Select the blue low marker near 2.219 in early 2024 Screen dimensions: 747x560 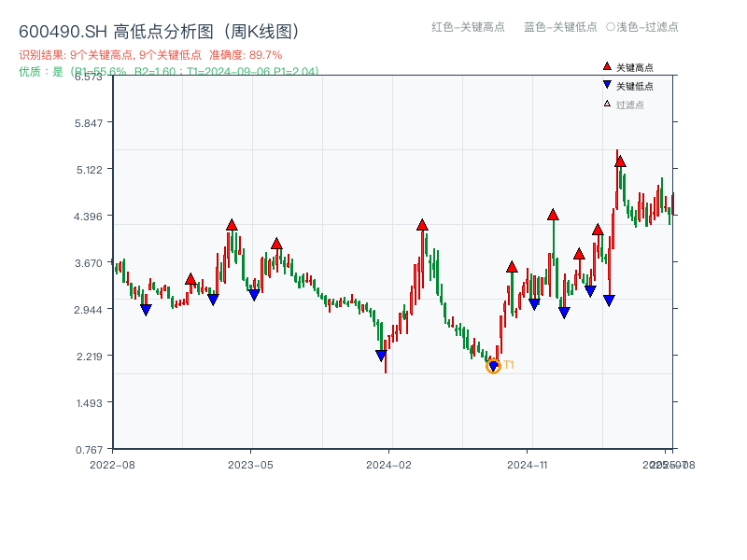pos(381,356)
